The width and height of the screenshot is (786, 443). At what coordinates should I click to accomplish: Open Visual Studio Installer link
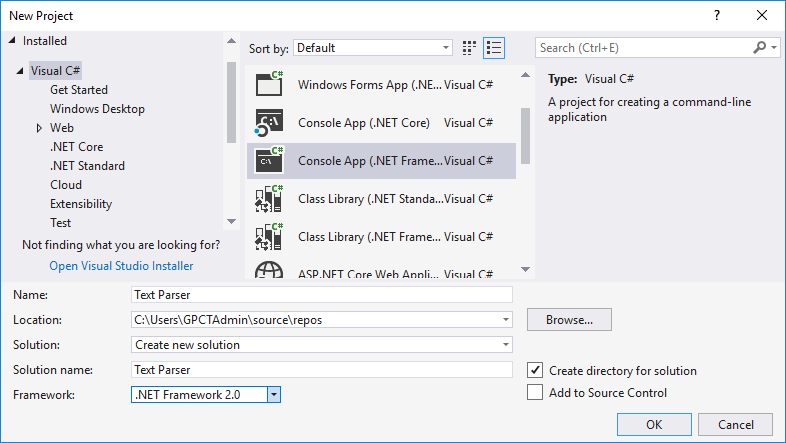[x=121, y=266]
